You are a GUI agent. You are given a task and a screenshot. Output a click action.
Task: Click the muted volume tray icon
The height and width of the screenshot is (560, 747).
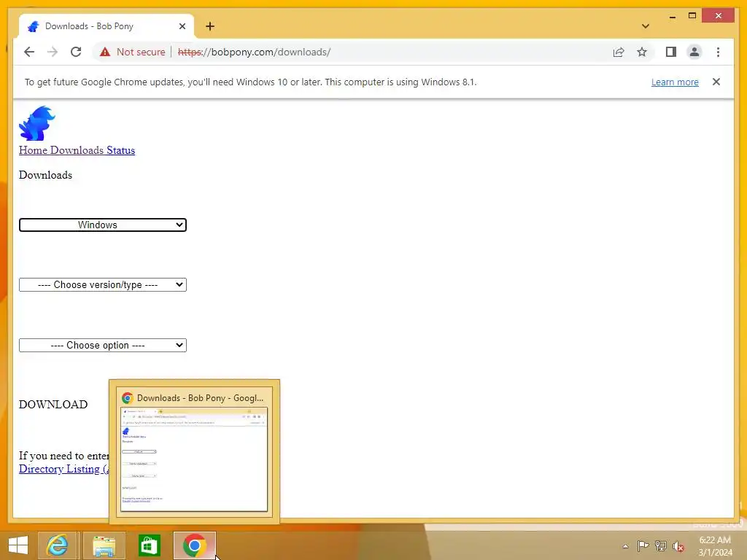678,545
